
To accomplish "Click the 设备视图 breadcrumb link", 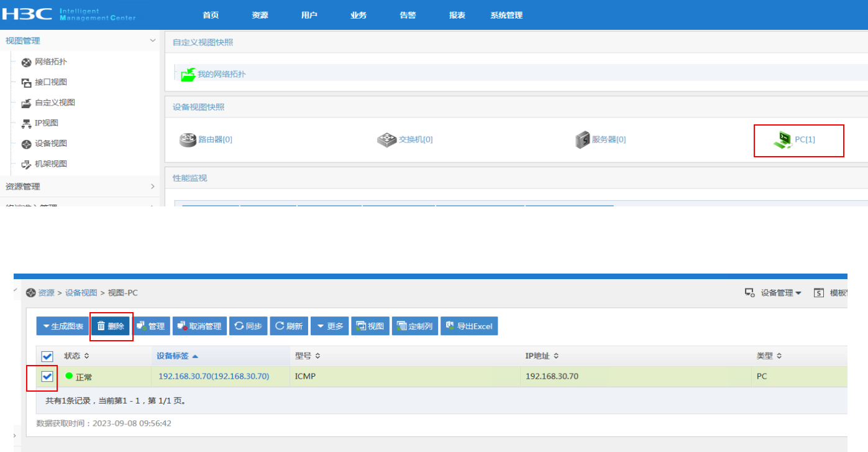I will click(x=81, y=293).
